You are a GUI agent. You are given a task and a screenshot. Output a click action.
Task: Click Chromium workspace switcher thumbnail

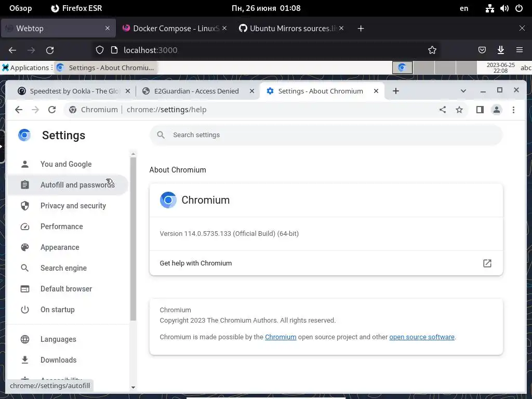click(x=403, y=68)
